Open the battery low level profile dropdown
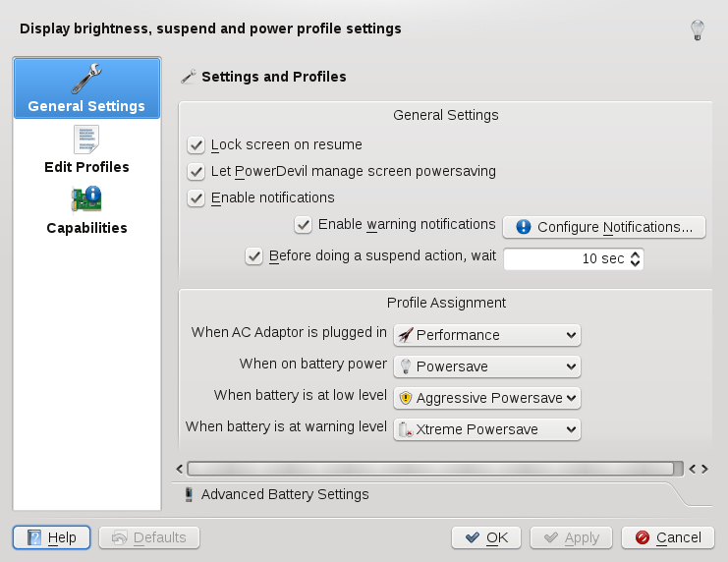The height and width of the screenshot is (562, 728). (x=487, y=398)
